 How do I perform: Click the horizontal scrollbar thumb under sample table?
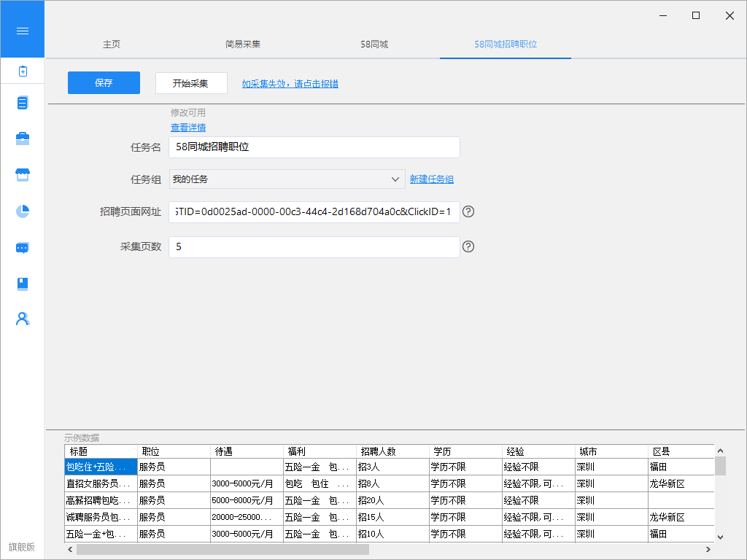coord(222,550)
